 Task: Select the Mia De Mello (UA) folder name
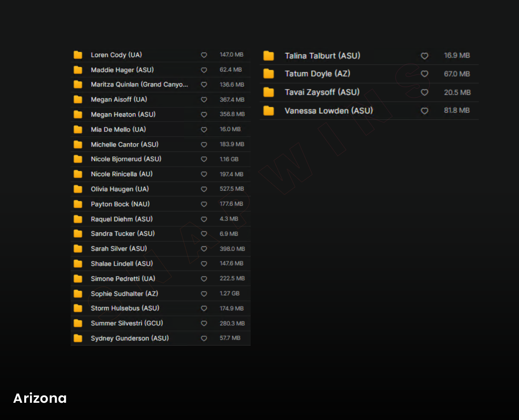pyautogui.click(x=118, y=129)
